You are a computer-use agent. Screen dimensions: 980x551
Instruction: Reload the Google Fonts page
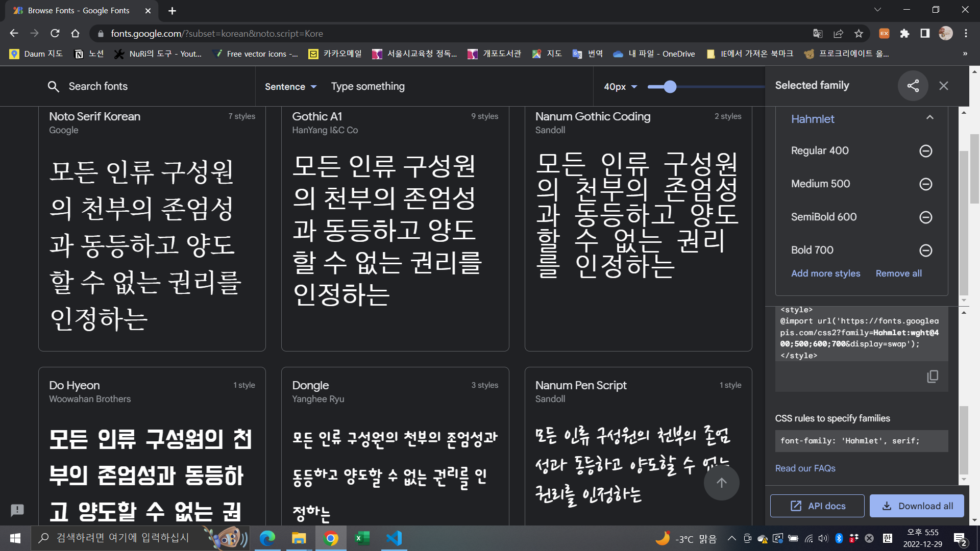point(55,34)
